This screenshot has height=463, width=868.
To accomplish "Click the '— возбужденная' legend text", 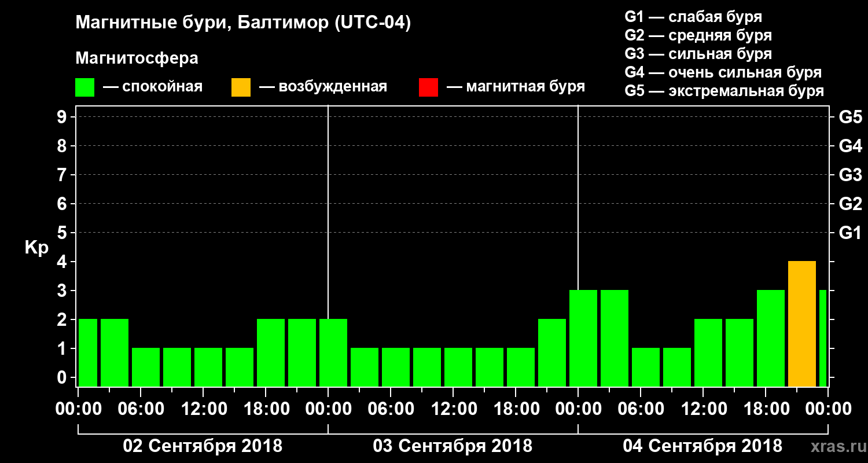I will 323,87.
